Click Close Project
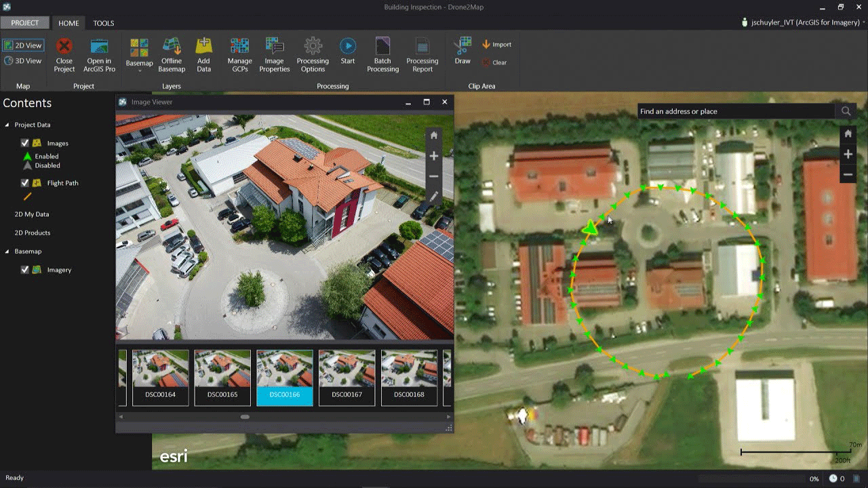The image size is (868, 488). [x=63, y=54]
